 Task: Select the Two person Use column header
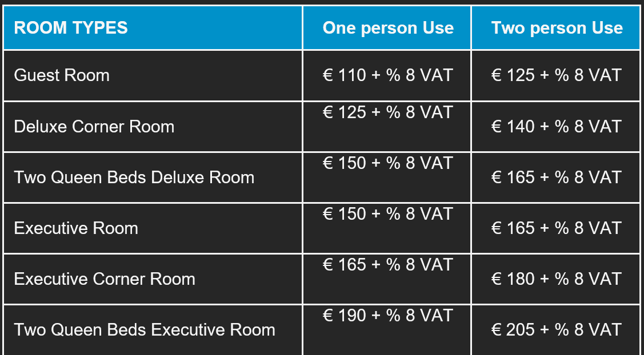[557, 28]
